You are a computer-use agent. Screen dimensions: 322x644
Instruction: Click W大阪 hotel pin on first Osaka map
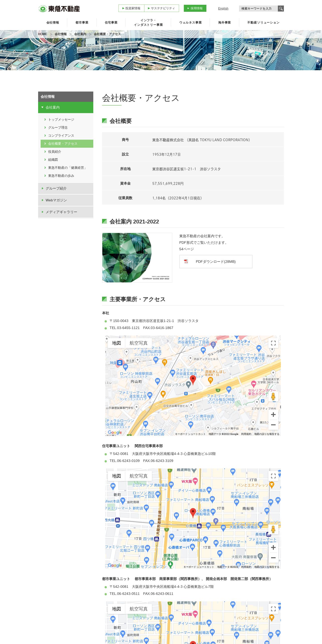[x=195, y=481]
